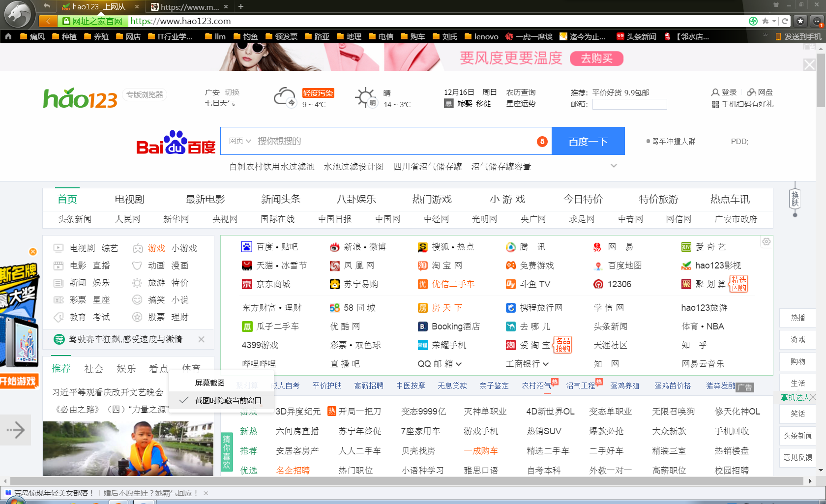Viewport: 826px width, 504px height.
Task: Click 切换 to change city
Action: pyautogui.click(x=232, y=92)
